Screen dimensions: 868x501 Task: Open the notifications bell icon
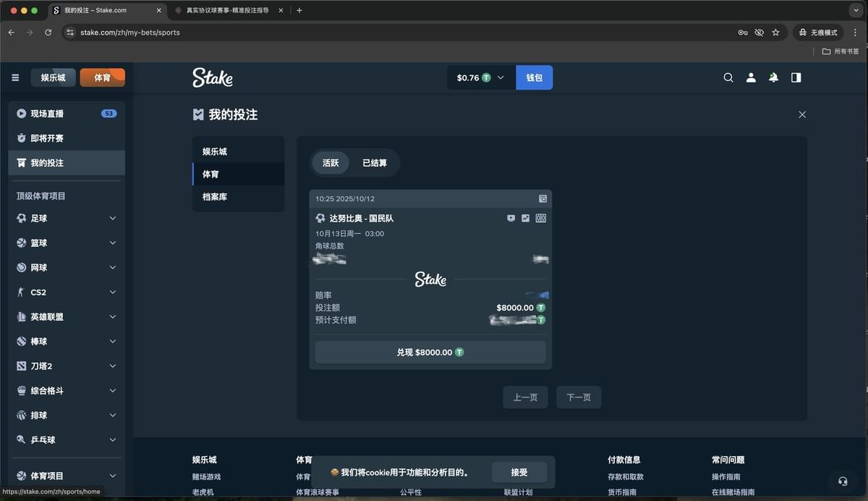773,77
